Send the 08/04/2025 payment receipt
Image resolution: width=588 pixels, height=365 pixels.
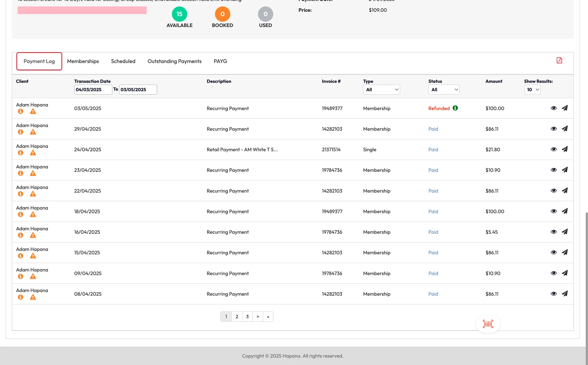tap(564, 294)
